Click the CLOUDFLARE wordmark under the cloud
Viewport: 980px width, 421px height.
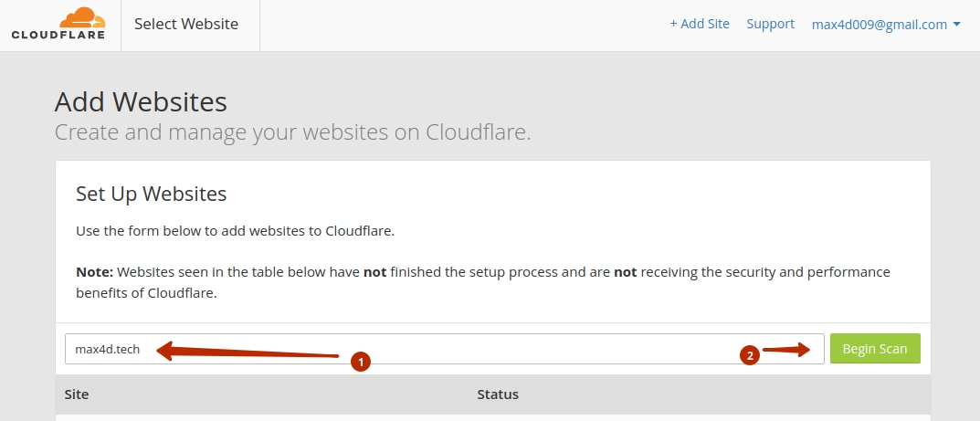click(x=58, y=35)
